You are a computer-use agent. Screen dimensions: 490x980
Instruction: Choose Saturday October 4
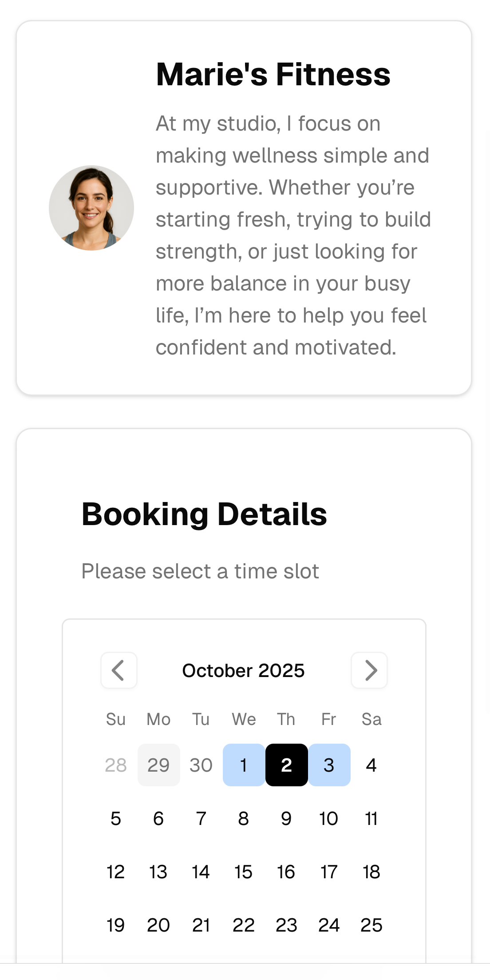[371, 765]
